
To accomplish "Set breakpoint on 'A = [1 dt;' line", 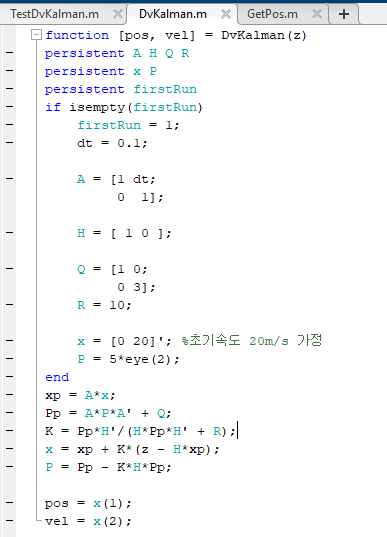I will pyautogui.click(x=10, y=178).
